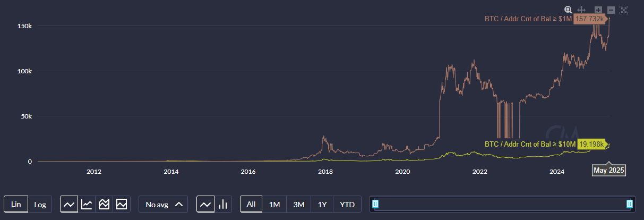644x220 pixels.
Task: Reset axes using the autoscale icon
Action: click(x=624, y=10)
